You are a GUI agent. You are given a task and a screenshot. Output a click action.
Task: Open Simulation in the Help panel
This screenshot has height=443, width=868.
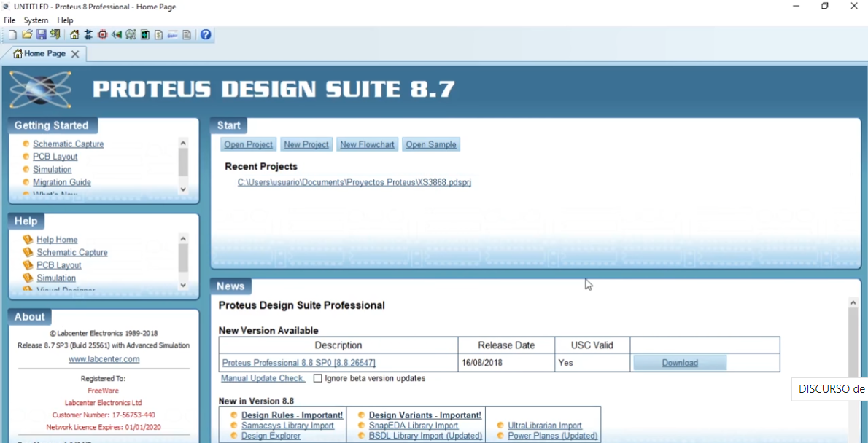tap(56, 278)
